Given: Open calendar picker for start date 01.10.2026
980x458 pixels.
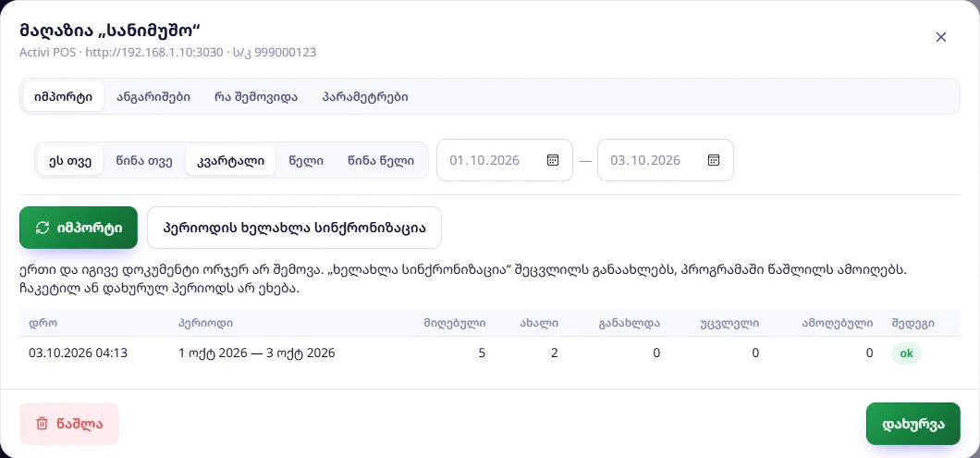Looking at the screenshot, I should (553, 160).
